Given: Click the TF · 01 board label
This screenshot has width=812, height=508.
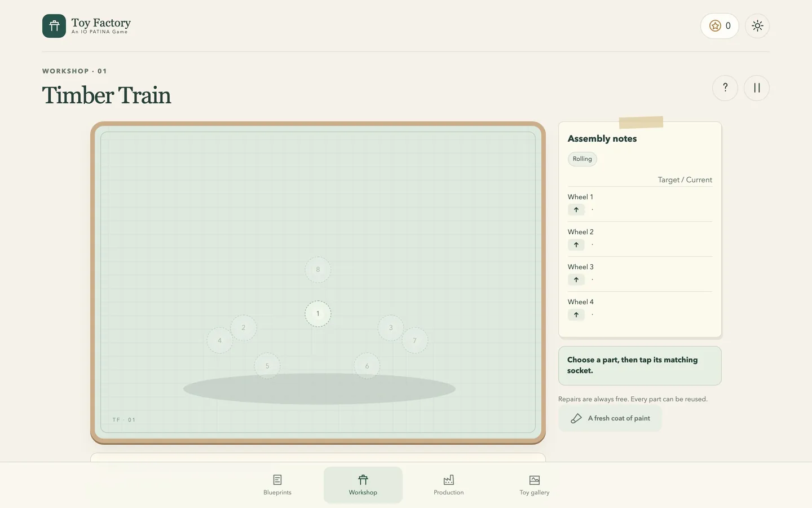Looking at the screenshot, I should coord(124,420).
